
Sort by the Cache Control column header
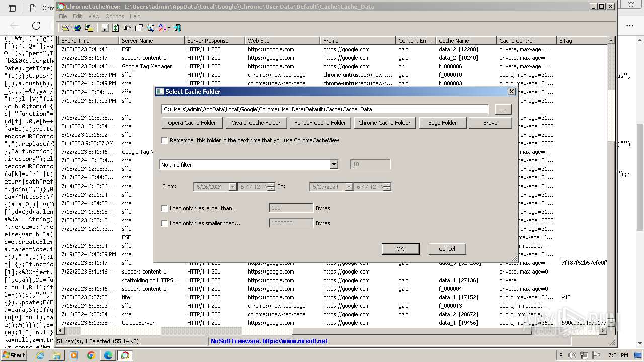tap(526, 41)
